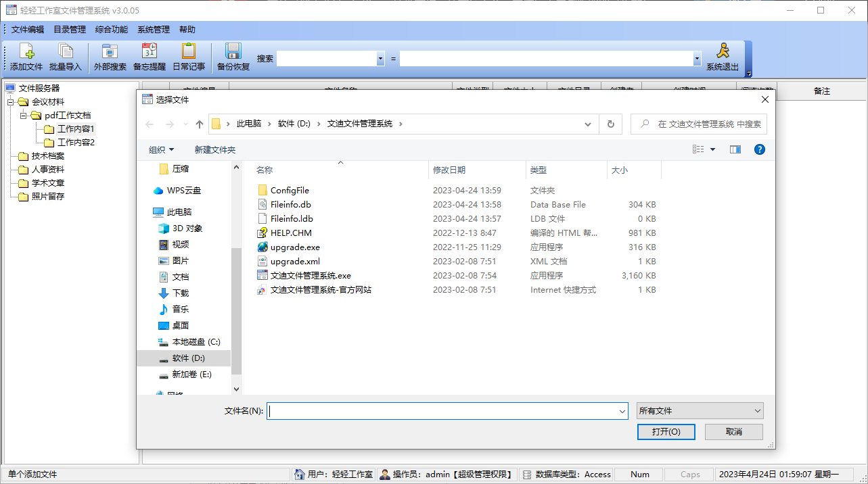Screen dimensions: 868x484
Task: Collapse the pdf工作文档 tree node
Action: 24,116
